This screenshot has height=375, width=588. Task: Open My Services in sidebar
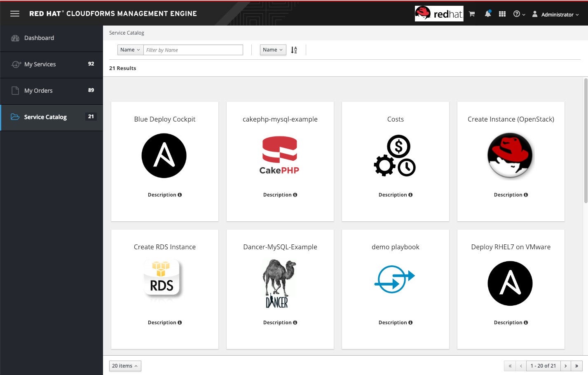(52, 64)
